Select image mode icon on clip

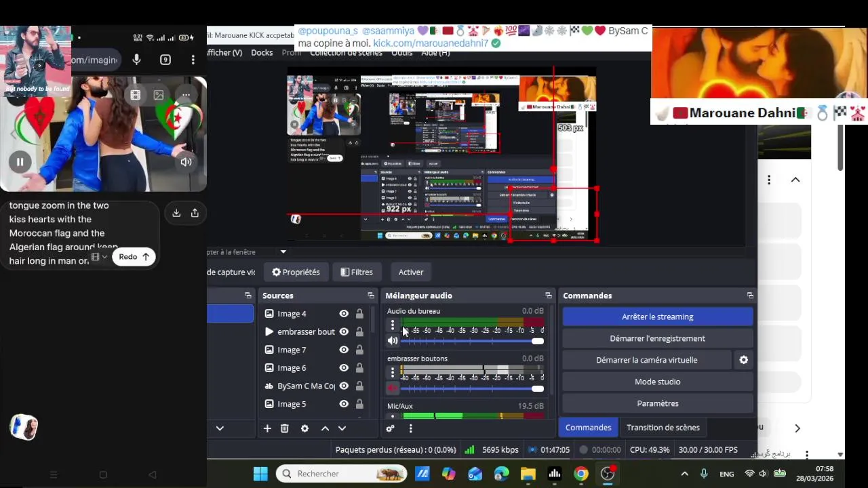(x=159, y=96)
